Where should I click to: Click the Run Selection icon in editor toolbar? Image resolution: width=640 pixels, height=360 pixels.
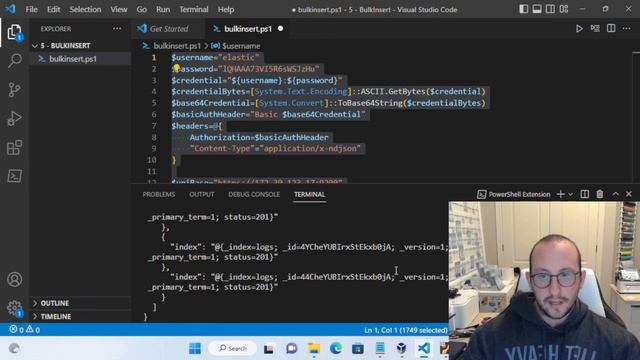(x=595, y=29)
